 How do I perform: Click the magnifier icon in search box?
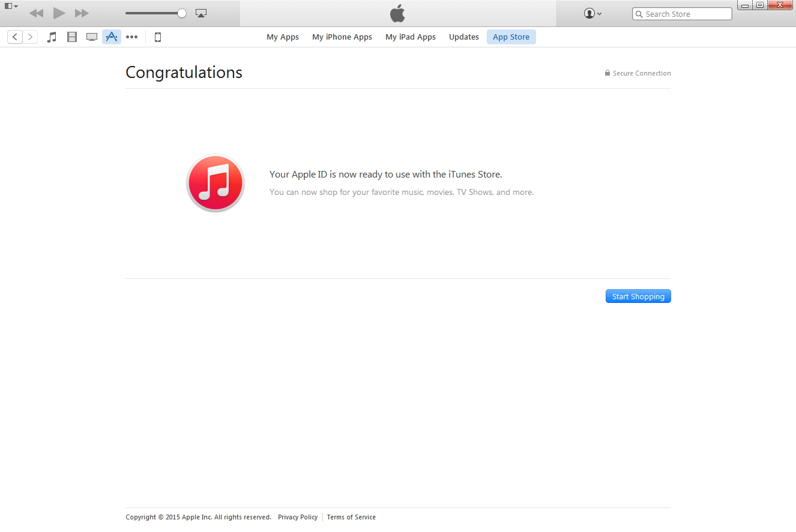tap(639, 14)
